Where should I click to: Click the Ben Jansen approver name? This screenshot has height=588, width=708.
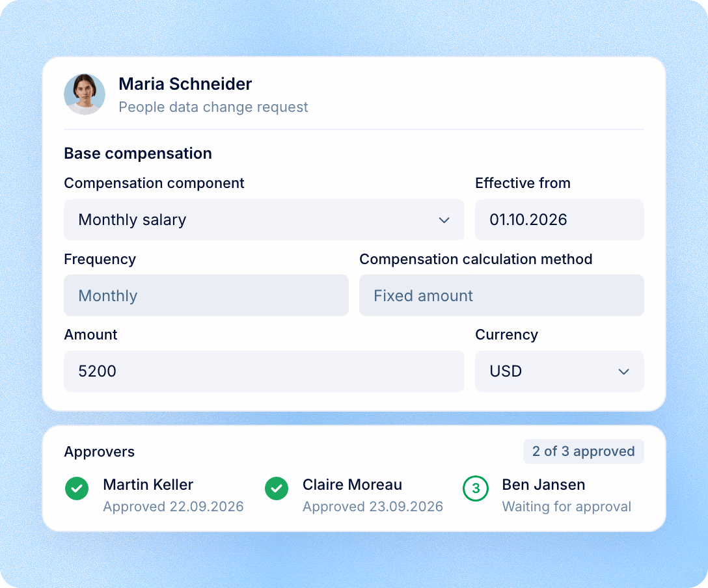click(x=543, y=485)
